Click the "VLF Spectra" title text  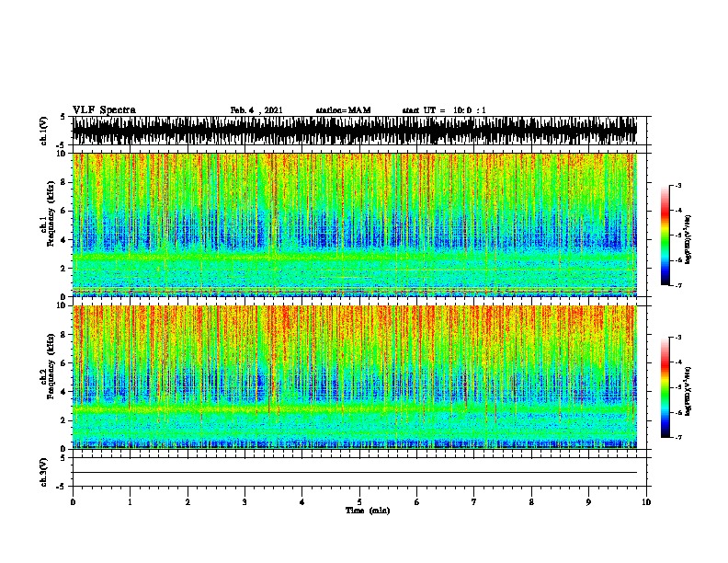point(104,110)
